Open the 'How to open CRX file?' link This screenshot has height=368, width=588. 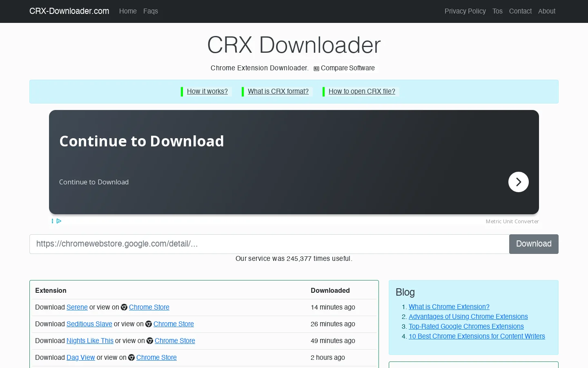[362, 91]
